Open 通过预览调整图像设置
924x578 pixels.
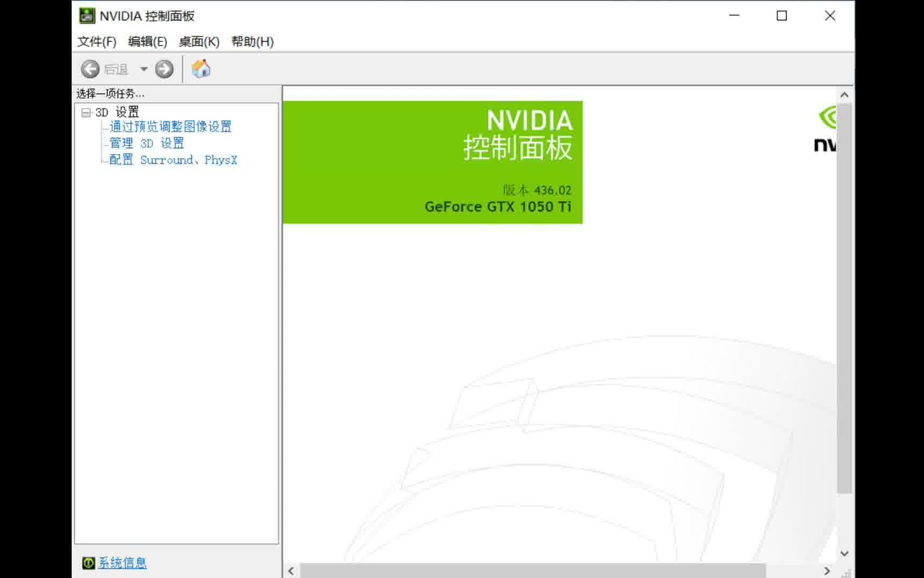point(171,127)
